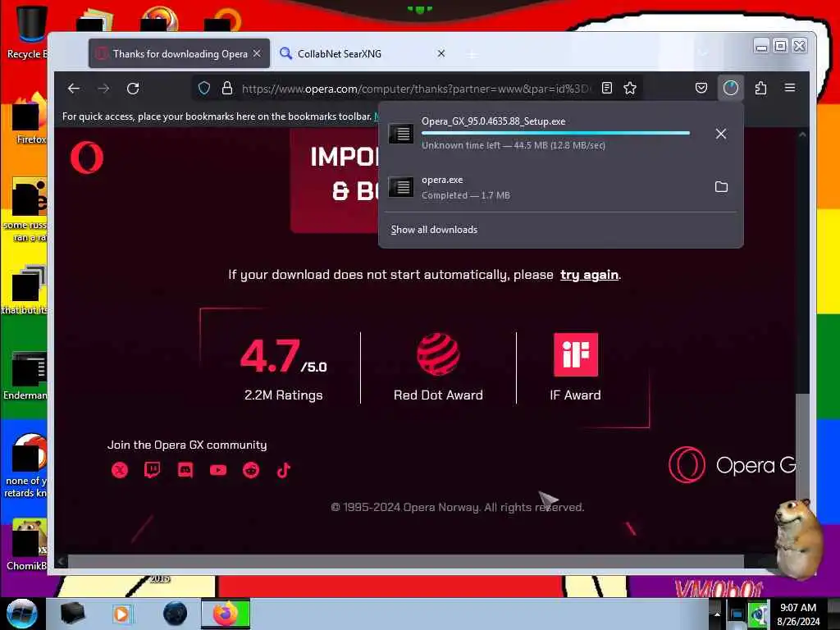Switch to CollabNet SearXNG tab
840x630 pixels.
339,53
